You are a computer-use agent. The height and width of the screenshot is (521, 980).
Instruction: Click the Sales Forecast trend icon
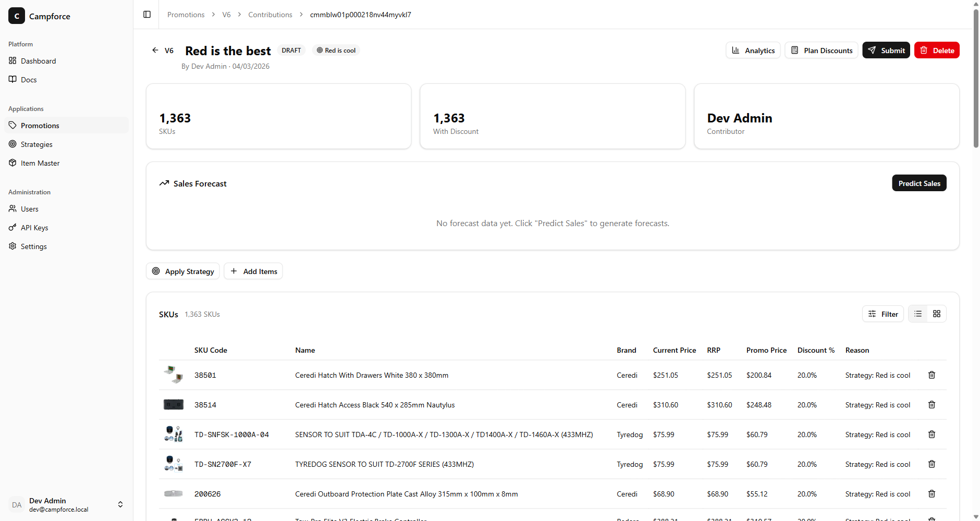tap(164, 183)
